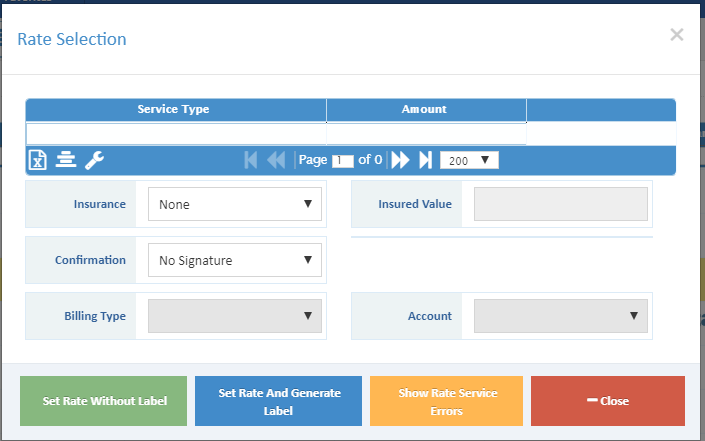Sort by Service Type column header

pyautogui.click(x=173, y=109)
